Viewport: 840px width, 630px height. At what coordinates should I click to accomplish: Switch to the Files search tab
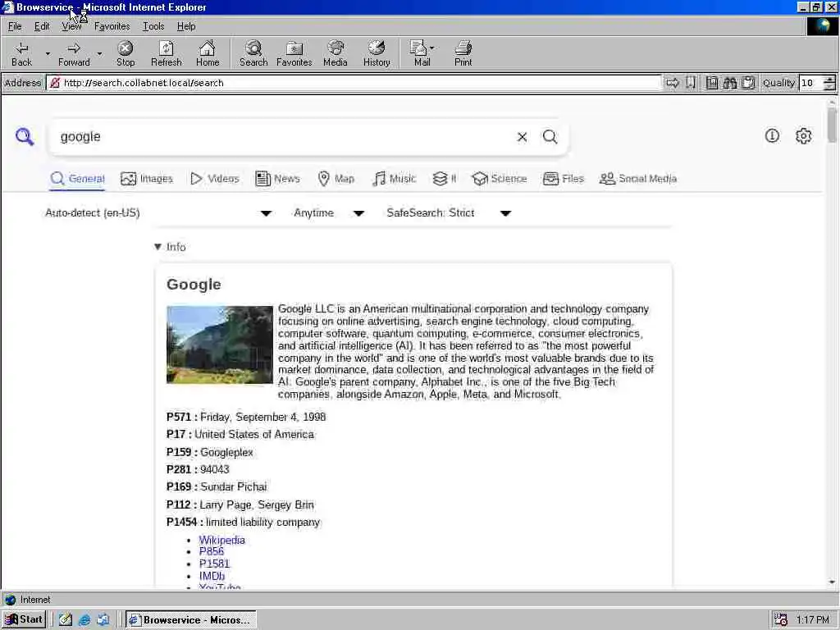(563, 178)
